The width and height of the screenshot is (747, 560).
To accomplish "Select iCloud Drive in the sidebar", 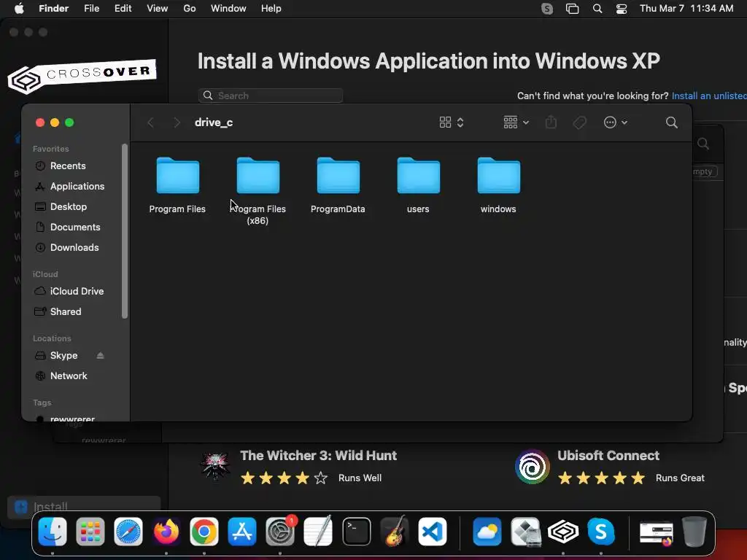I will [75, 291].
